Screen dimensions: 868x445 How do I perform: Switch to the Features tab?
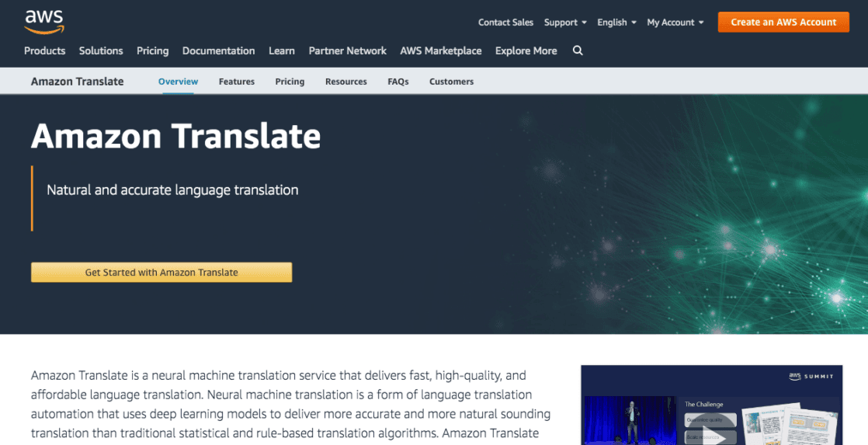(236, 82)
